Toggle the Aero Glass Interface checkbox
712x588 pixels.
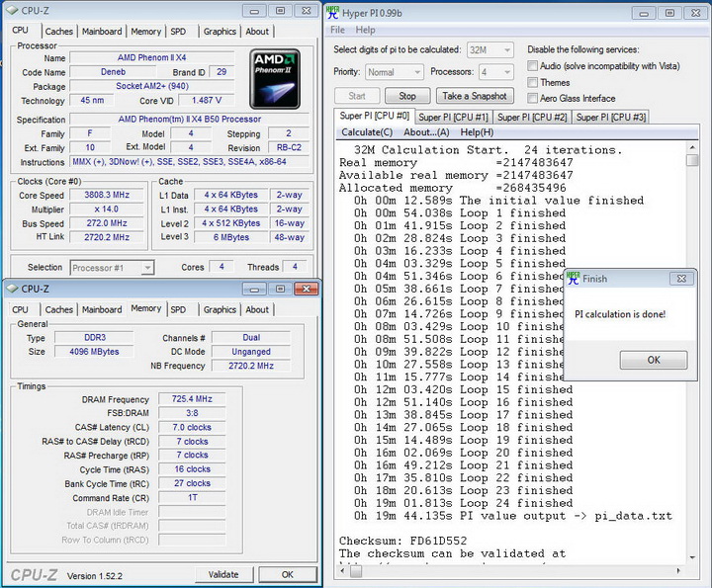533,98
